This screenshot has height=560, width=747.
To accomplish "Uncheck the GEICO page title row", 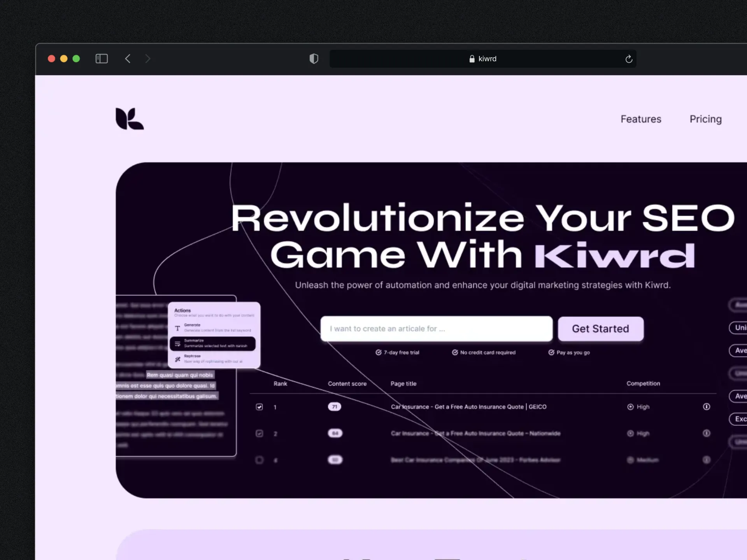I will point(259,407).
